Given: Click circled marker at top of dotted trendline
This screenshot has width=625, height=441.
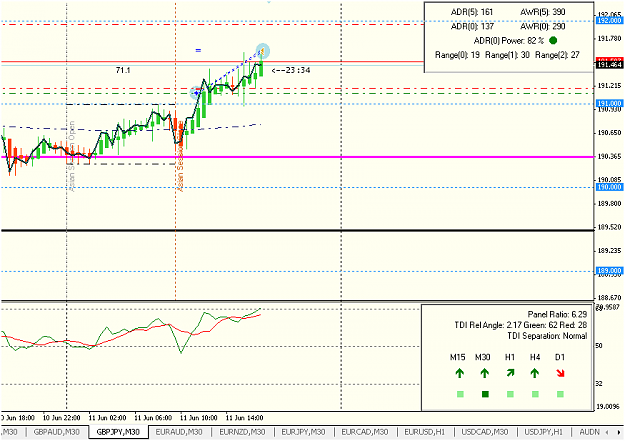Looking at the screenshot, I should [x=263, y=51].
